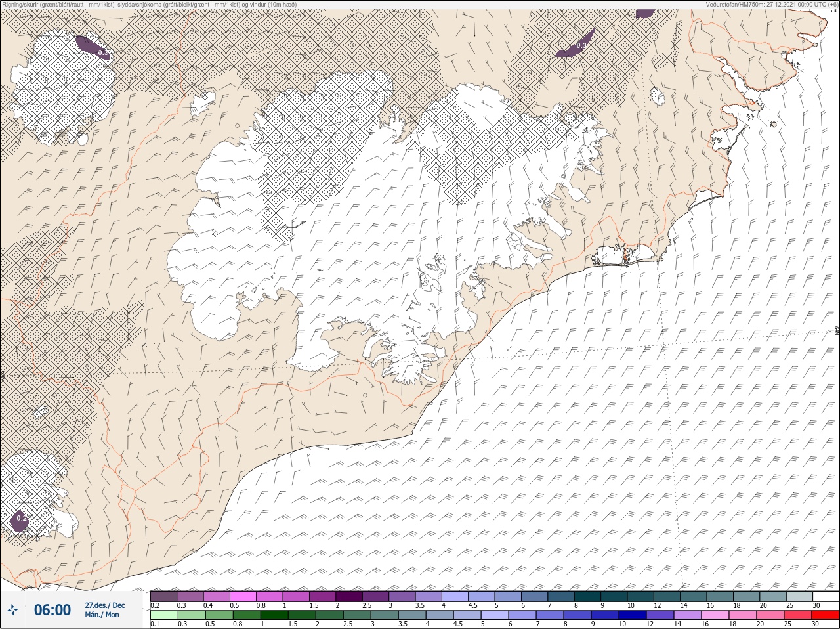Image resolution: width=840 pixels, height=629 pixels.
Task: Select the deep blue lower swatch labeled 10
Action: click(631, 615)
